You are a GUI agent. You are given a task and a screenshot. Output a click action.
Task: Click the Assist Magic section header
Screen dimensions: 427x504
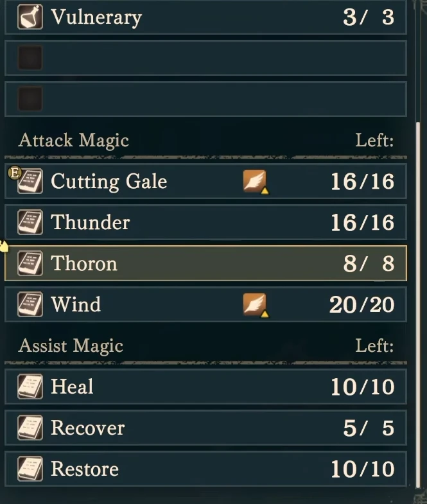(71, 346)
